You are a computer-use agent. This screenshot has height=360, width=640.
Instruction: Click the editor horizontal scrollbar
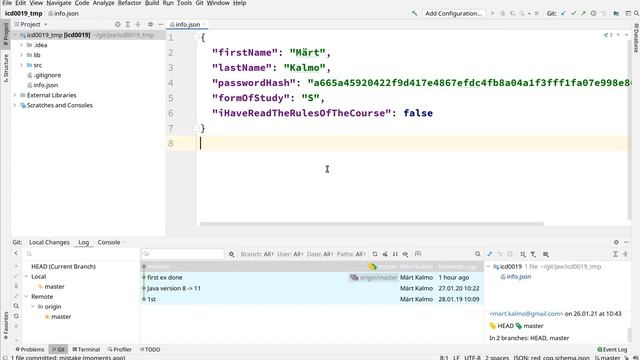[x=371, y=224]
